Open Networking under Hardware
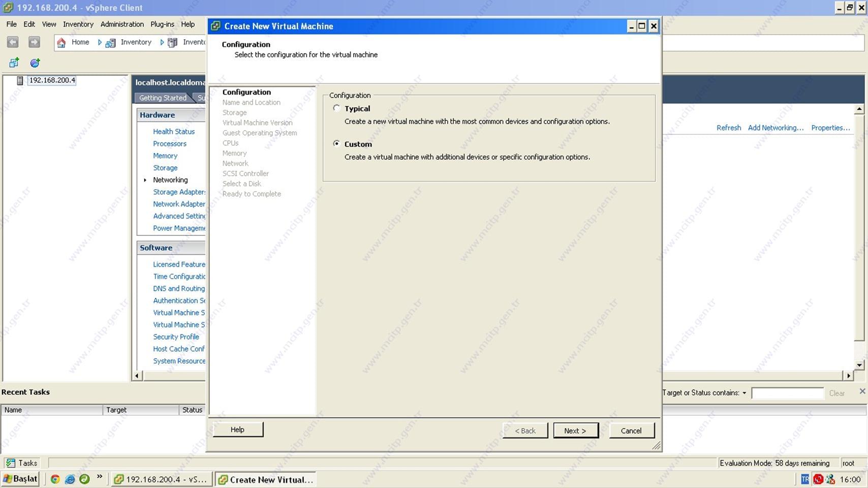The height and width of the screenshot is (488, 868). (170, 180)
